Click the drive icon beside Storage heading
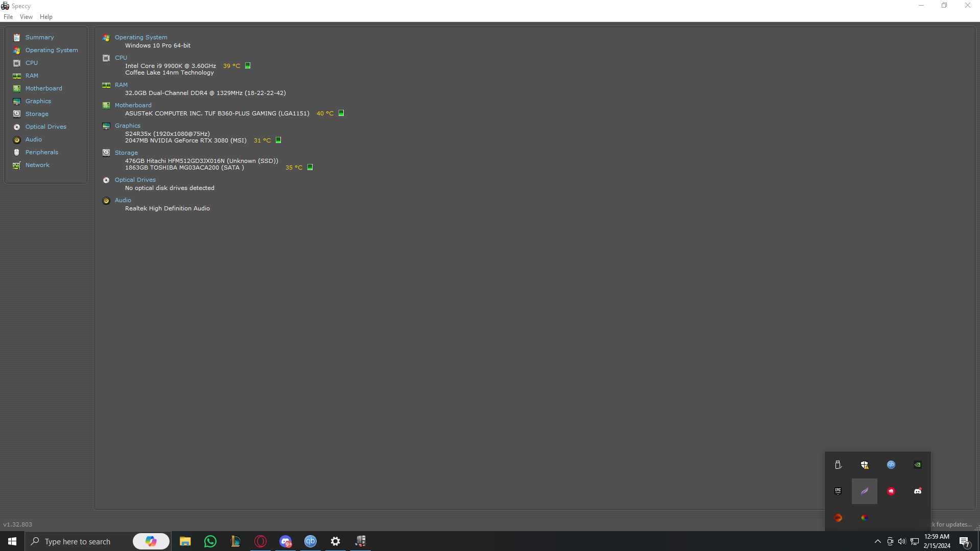This screenshot has height=551, width=980. click(106, 153)
